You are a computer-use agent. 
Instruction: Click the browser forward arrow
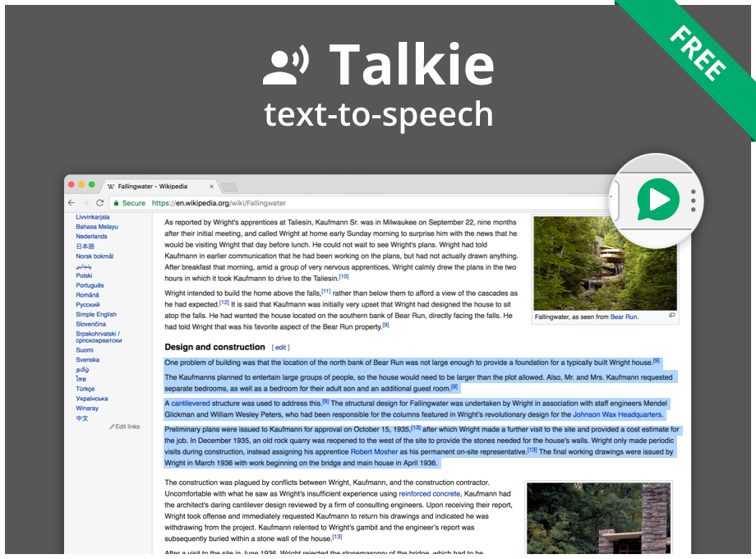pos(85,203)
